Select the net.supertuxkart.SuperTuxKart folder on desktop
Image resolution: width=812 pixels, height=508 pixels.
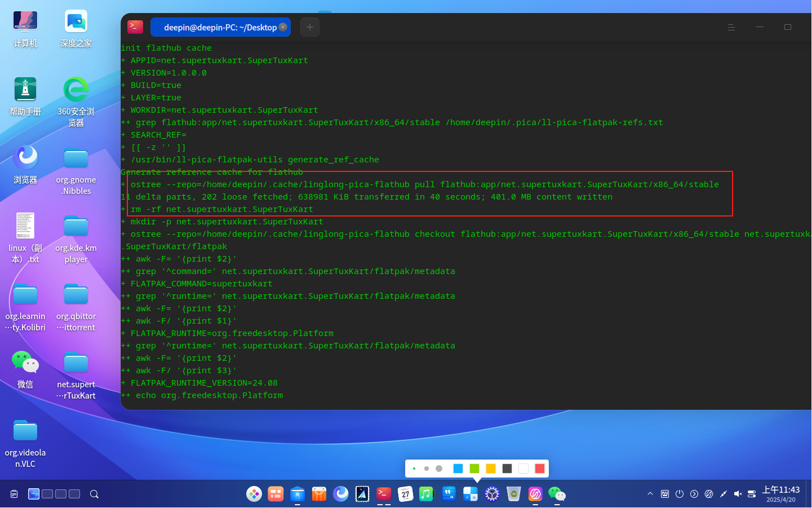tap(76, 376)
